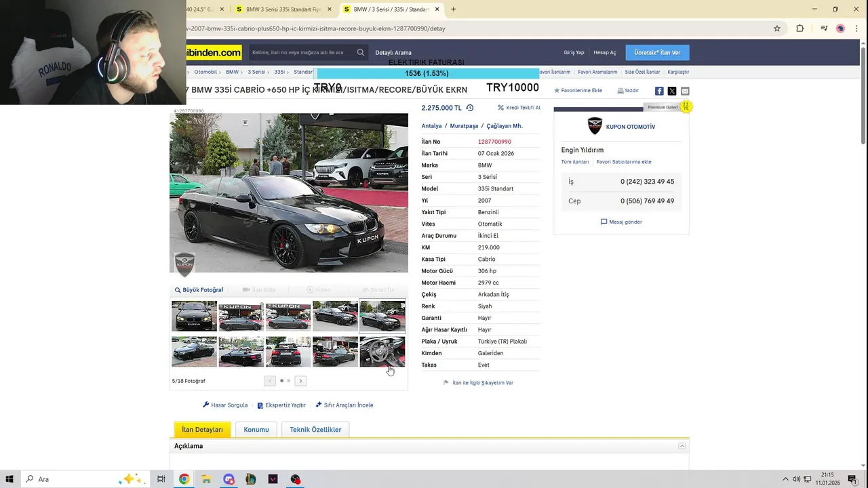The height and width of the screenshot is (488, 868).
Task: Select the first thumbnail with front-facing BMW
Action: click(194, 317)
